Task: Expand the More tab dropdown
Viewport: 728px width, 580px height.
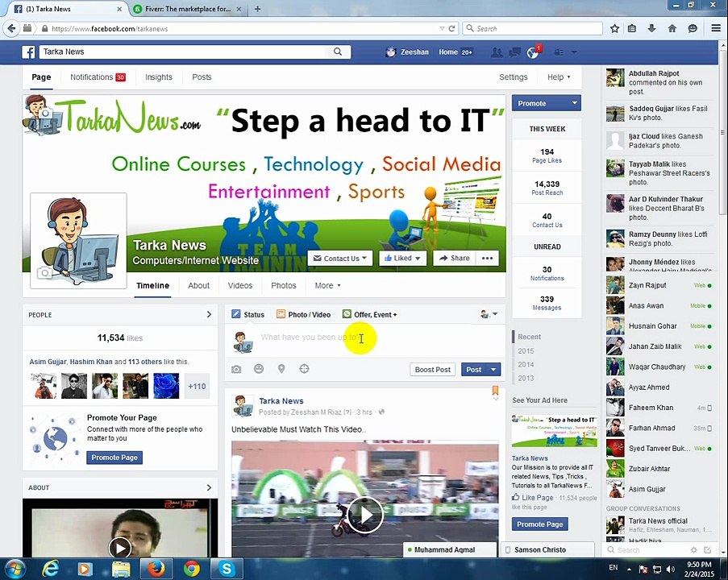Action: click(327, 285)
